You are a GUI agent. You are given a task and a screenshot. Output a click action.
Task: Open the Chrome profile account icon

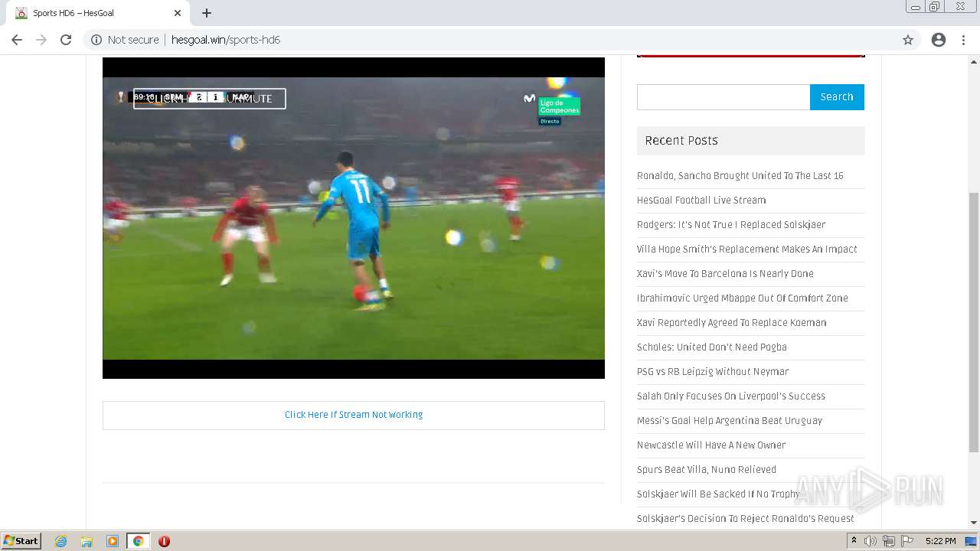pos(939,40)
